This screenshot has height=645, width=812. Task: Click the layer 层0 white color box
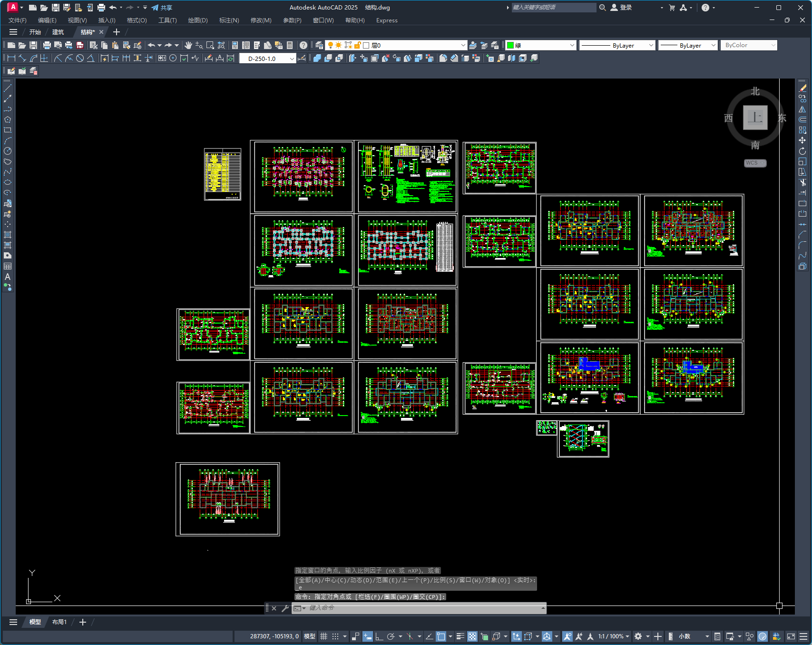[366, 45]
